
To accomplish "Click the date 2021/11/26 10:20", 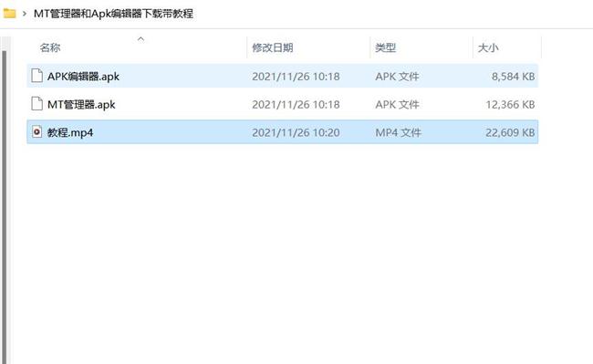I will pos(296,132).
